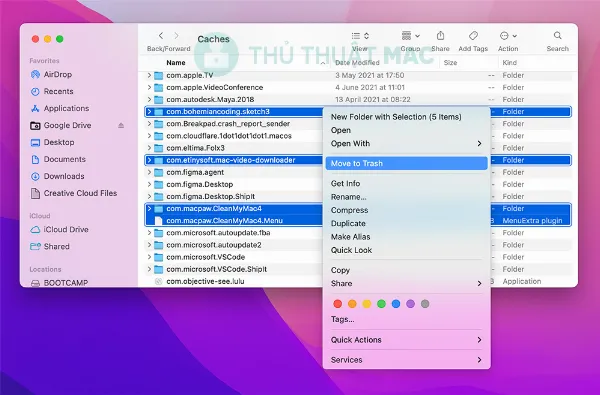Choose Copy in the context menu

406,270
